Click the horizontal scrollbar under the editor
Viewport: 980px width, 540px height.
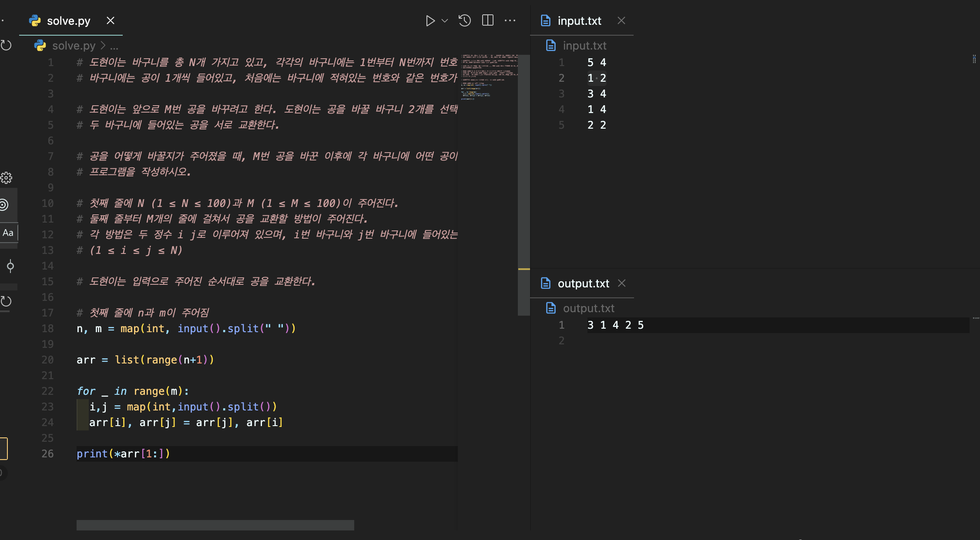click(x=215, y=525)
